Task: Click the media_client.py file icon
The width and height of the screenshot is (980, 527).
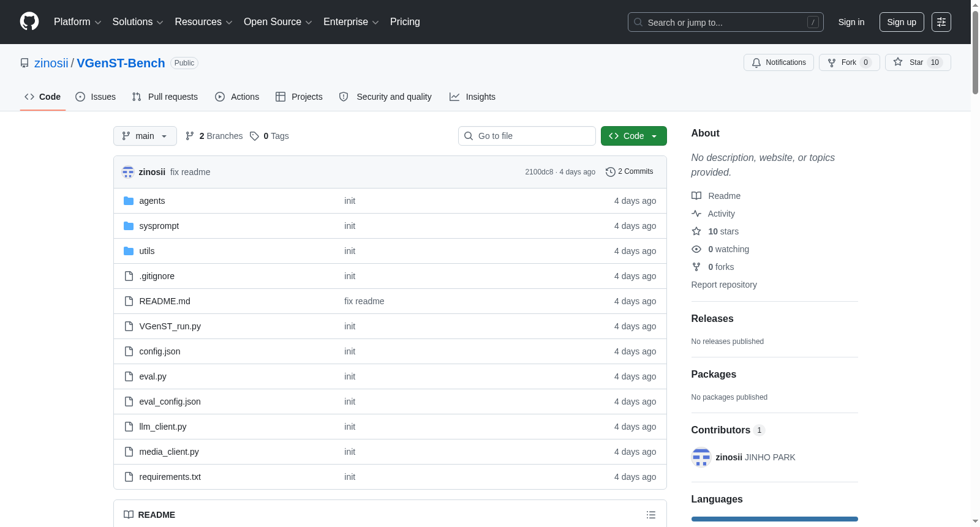Action: pos(129,452)
